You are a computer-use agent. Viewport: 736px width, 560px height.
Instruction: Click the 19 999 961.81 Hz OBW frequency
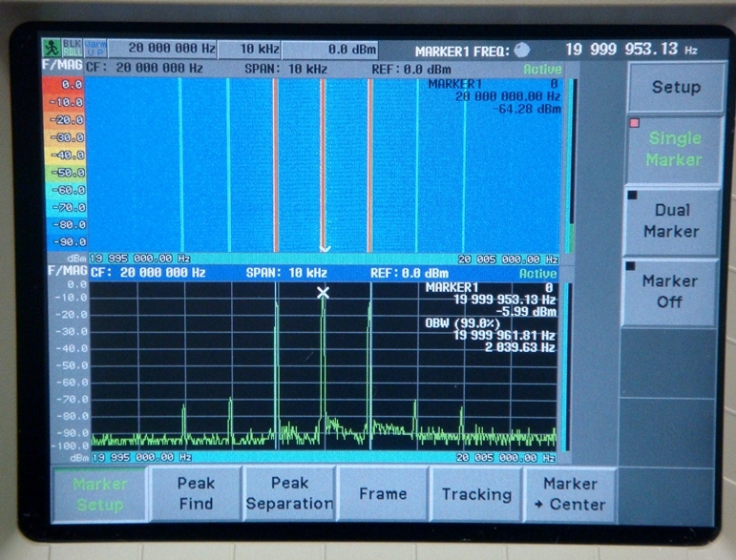point(505,336)
